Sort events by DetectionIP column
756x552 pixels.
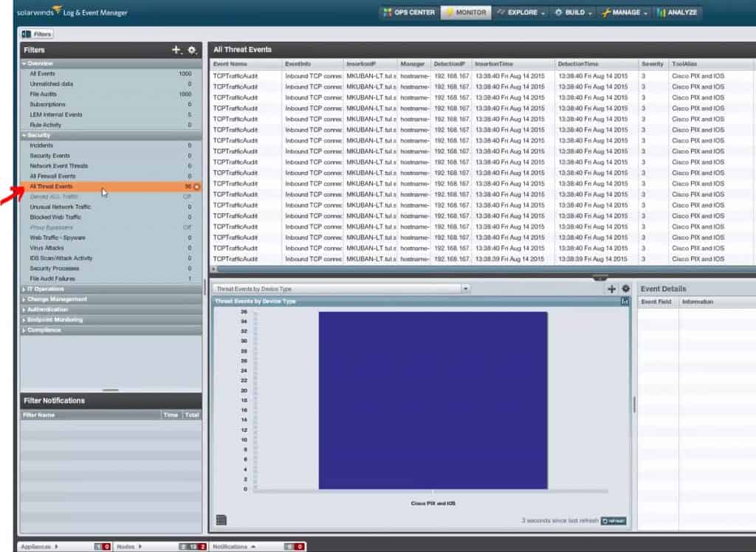click(451, 63)
